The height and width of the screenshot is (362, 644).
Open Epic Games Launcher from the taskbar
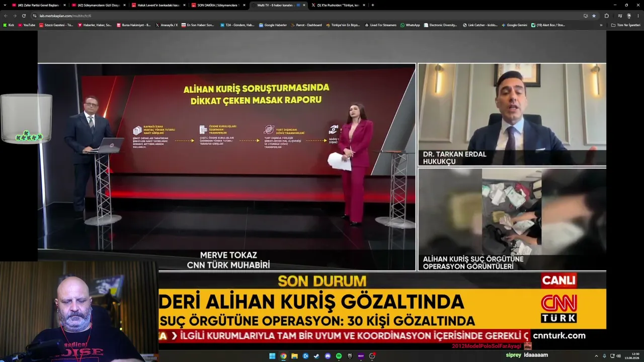(350, 356)
